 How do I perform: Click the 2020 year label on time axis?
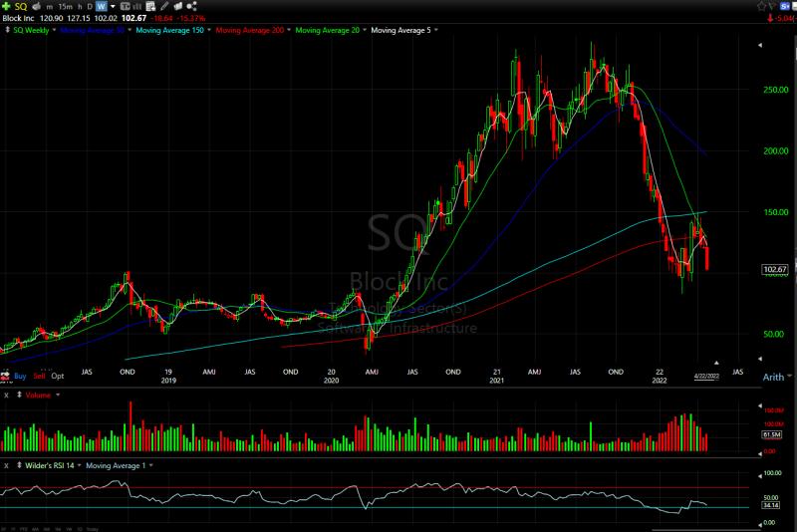[331, 381]
